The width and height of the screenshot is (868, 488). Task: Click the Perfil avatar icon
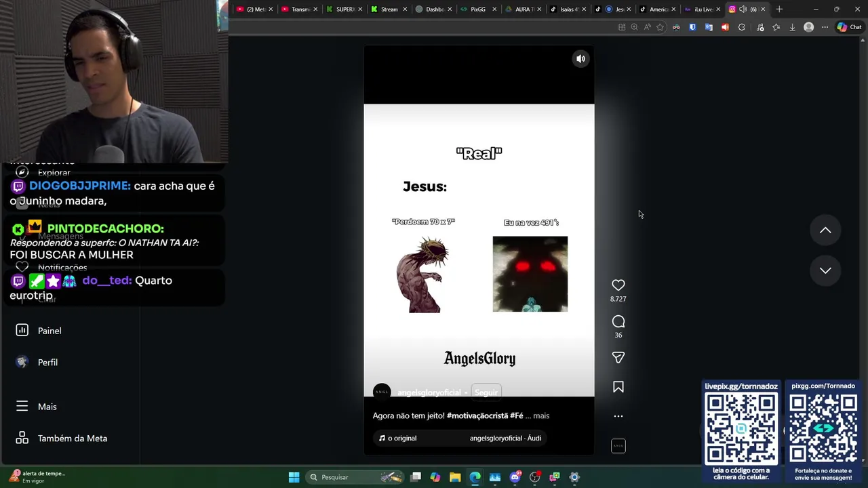[x=22, y=362]
